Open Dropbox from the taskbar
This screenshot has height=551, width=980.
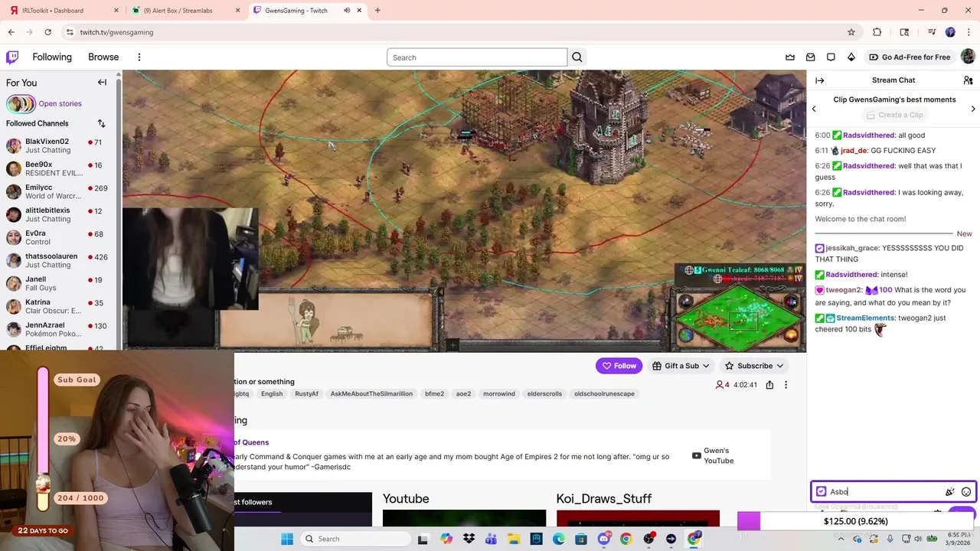click(x=469, y=539)
